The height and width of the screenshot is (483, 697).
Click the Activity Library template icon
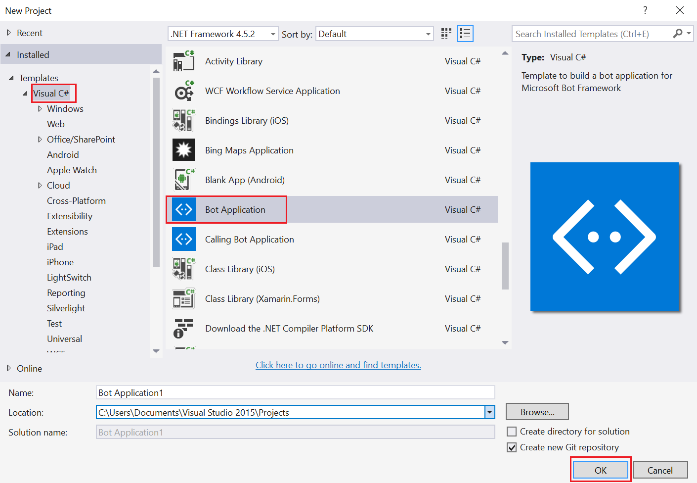click(184, 61)
